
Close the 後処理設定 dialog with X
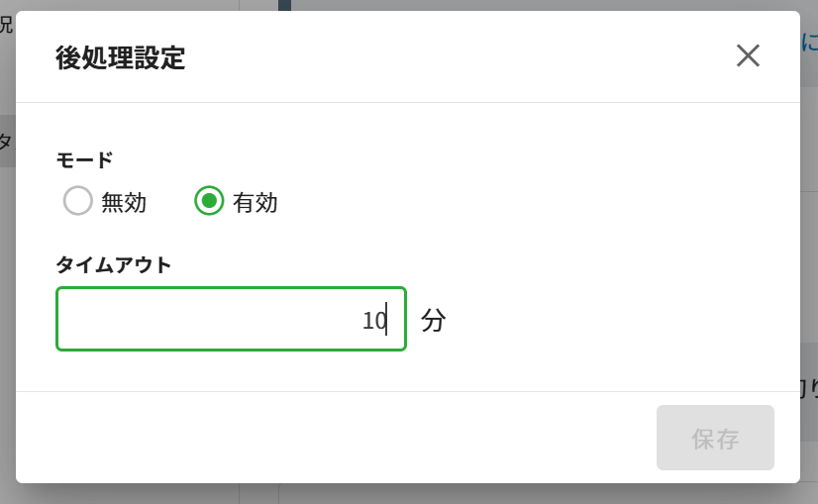748,55
